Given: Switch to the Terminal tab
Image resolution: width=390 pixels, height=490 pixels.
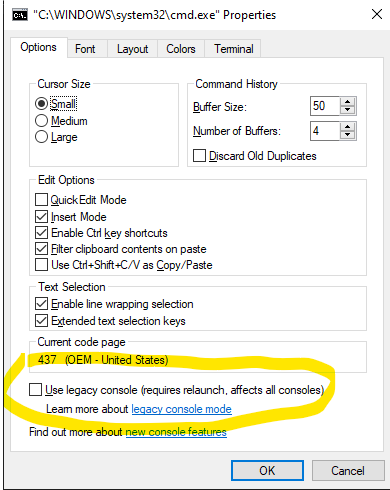Looking at the screenshot, I should click(234, 49).
